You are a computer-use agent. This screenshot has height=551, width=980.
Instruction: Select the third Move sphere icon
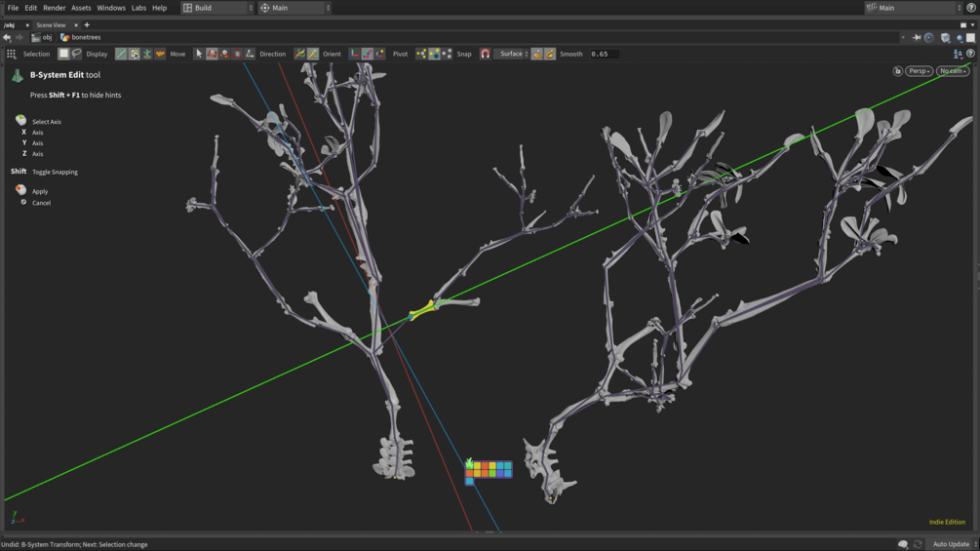[x=224, y=55]
